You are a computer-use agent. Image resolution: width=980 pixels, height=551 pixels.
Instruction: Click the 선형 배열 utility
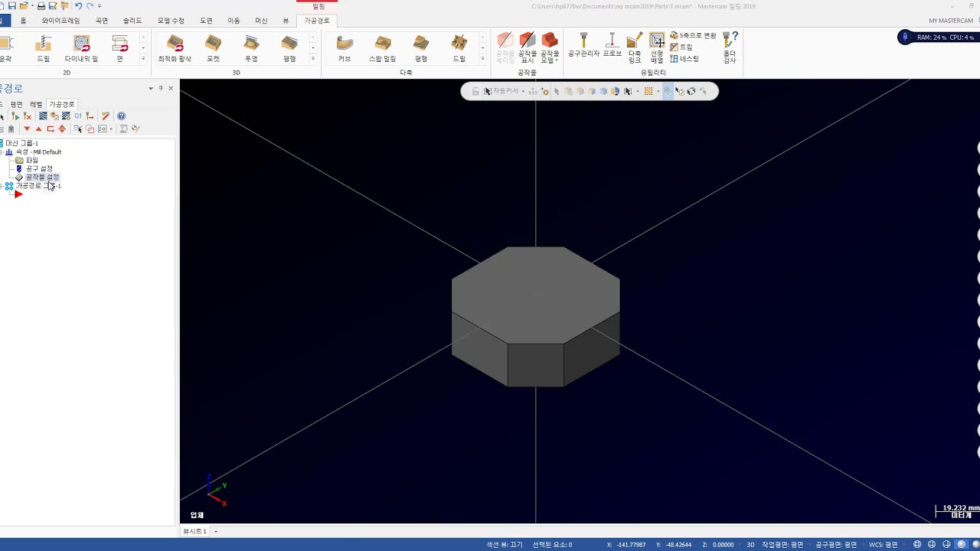tap(657, 48)
